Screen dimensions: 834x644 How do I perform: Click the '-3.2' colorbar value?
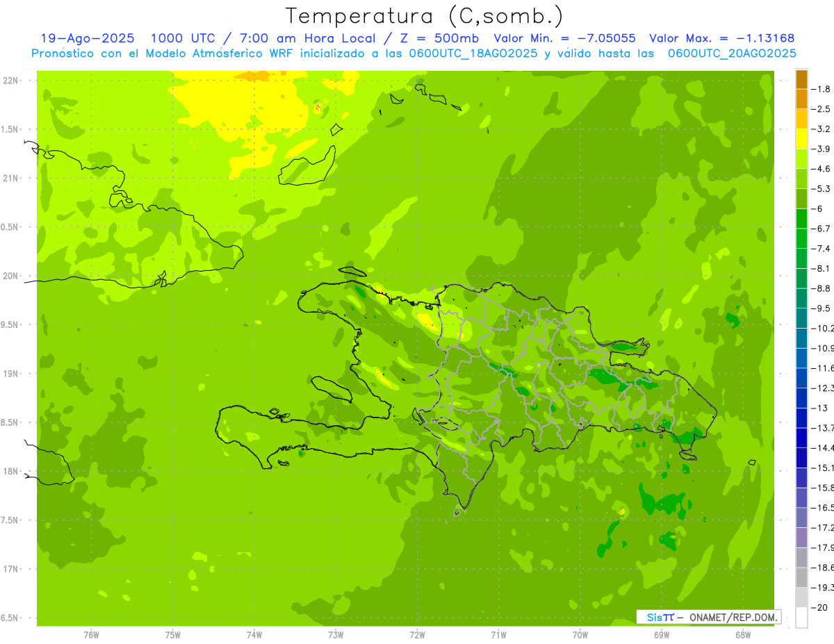click(821, 129)
